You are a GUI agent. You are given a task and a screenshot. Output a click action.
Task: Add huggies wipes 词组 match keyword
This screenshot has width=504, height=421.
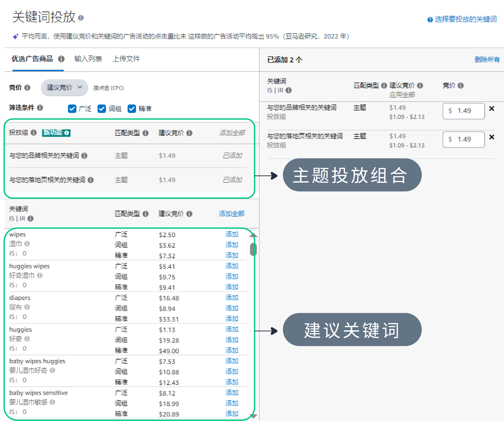232,276
